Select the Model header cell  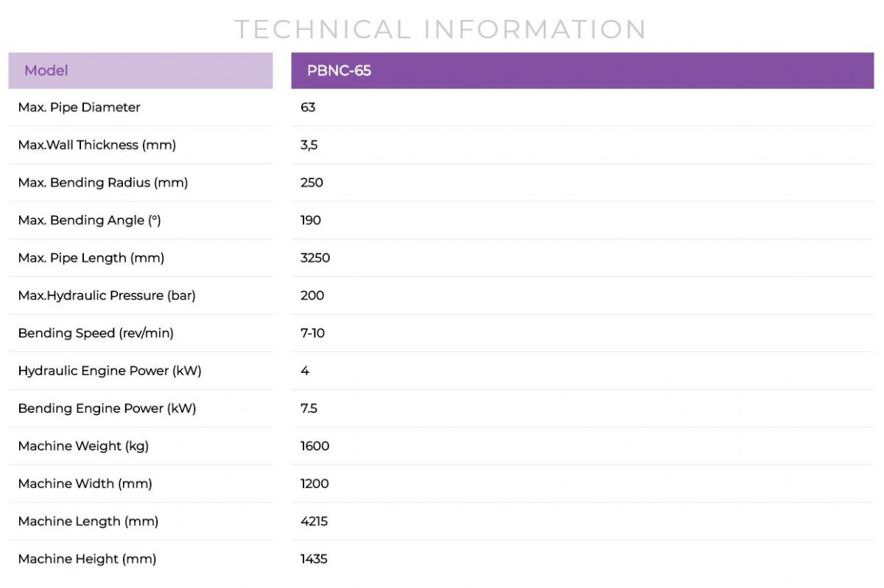(140, 71)
